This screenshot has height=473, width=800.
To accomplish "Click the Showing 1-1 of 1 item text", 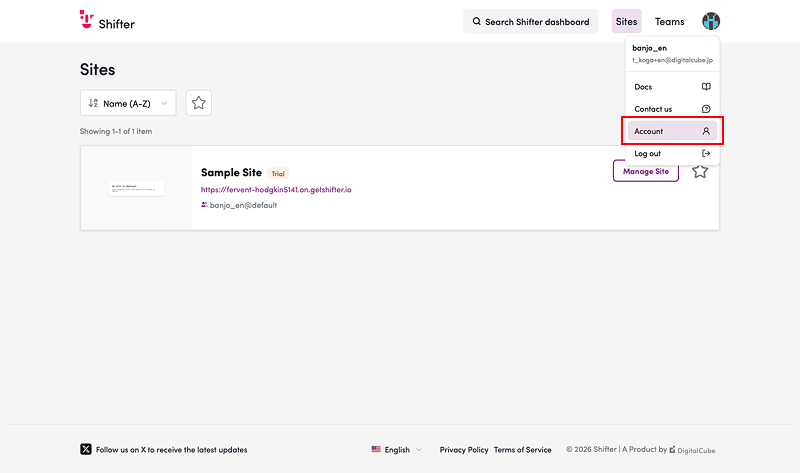I will tap(116, 131).
